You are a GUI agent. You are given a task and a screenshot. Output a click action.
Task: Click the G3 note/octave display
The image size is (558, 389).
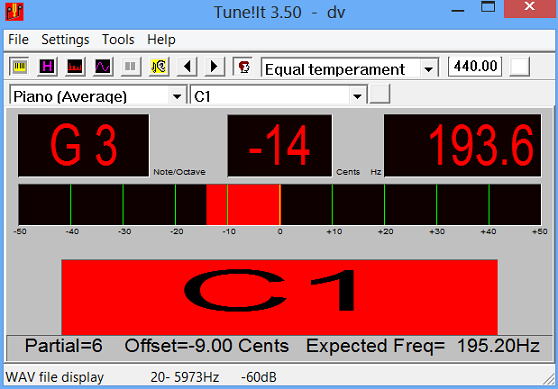click(84, 145)
